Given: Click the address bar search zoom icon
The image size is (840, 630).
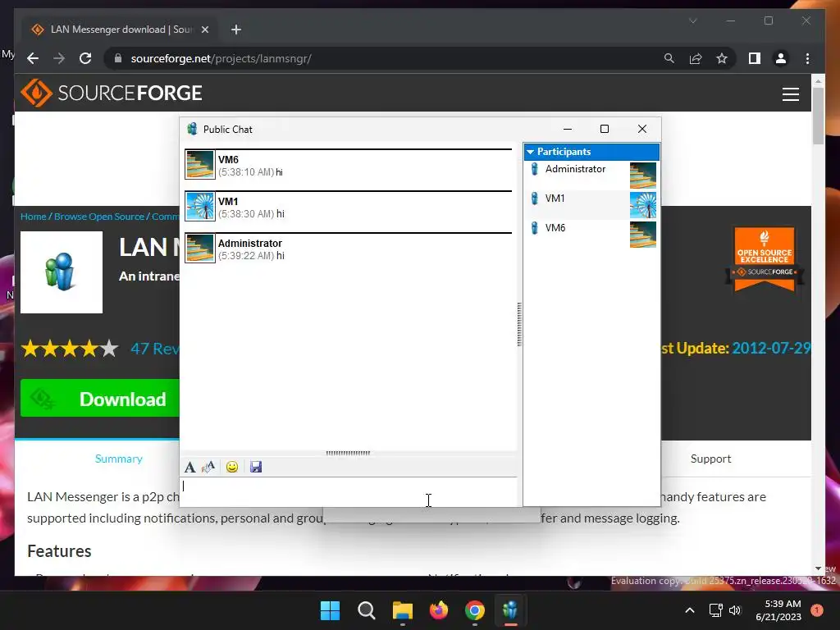Looking at the screenshot, I should point(669,58).
